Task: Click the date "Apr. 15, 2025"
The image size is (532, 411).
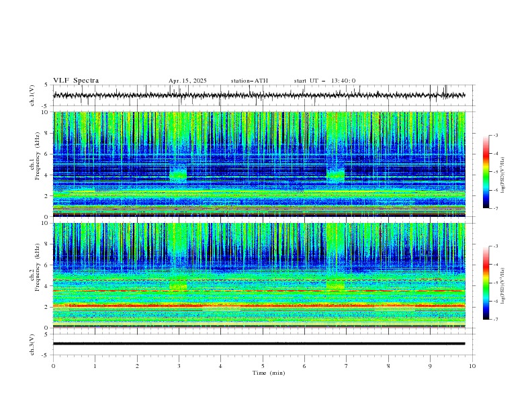Action: [x=187, y=81]
